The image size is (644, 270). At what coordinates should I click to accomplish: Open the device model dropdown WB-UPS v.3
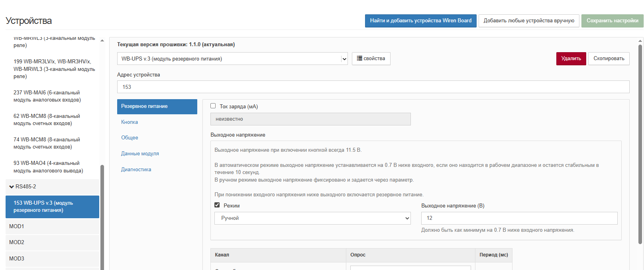[232, 59]
